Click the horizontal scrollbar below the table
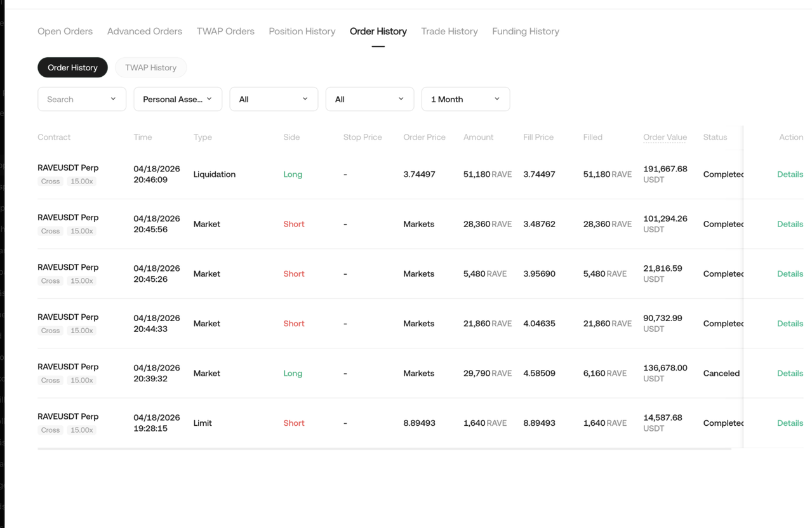 [384, 449]
